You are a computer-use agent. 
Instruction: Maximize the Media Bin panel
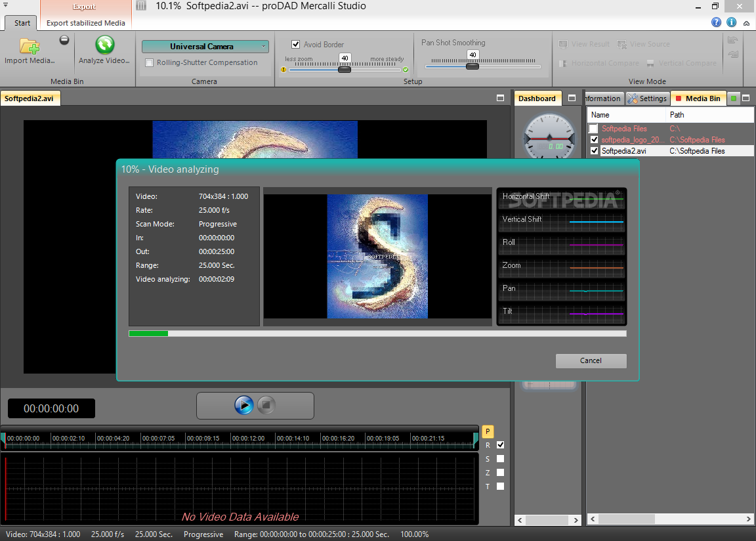746,98
